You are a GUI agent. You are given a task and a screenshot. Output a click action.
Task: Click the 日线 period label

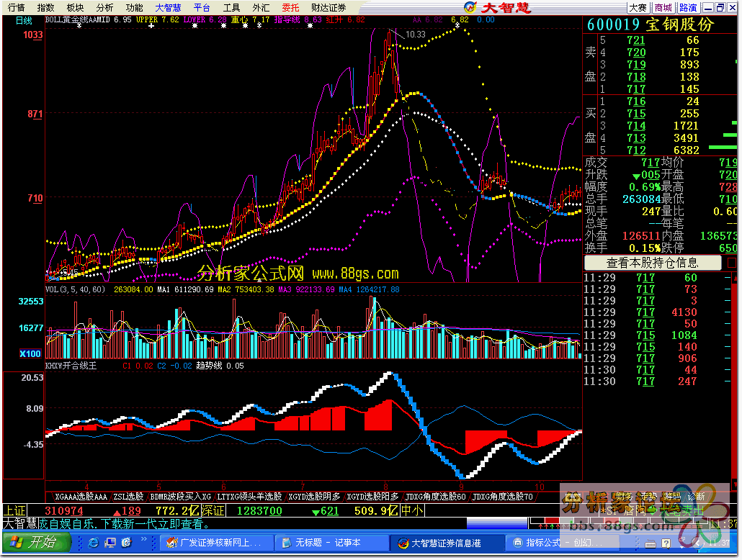pos(24,20)
